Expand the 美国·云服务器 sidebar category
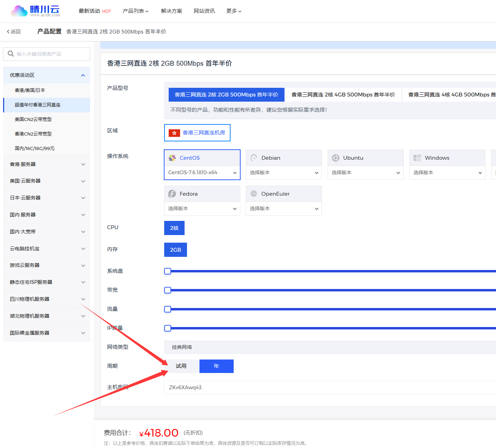The width and height of the screenshot is (496, 448). click(x=46, y=181)
